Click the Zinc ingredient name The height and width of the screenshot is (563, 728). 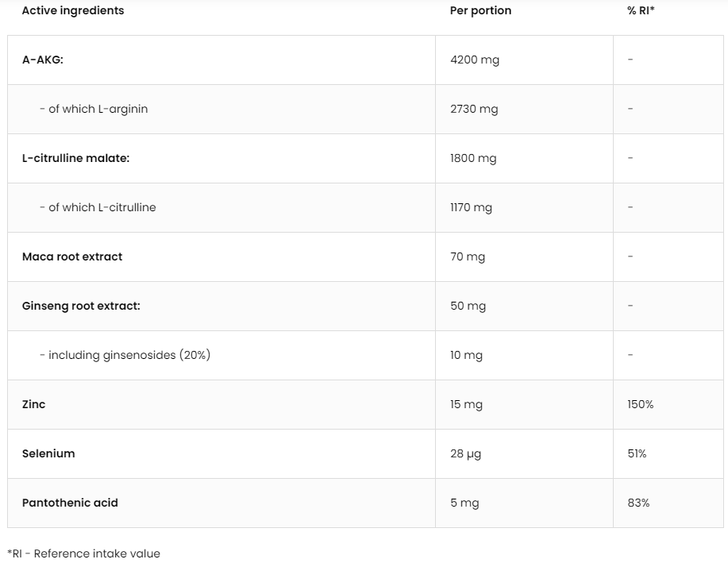coord(34,404)
